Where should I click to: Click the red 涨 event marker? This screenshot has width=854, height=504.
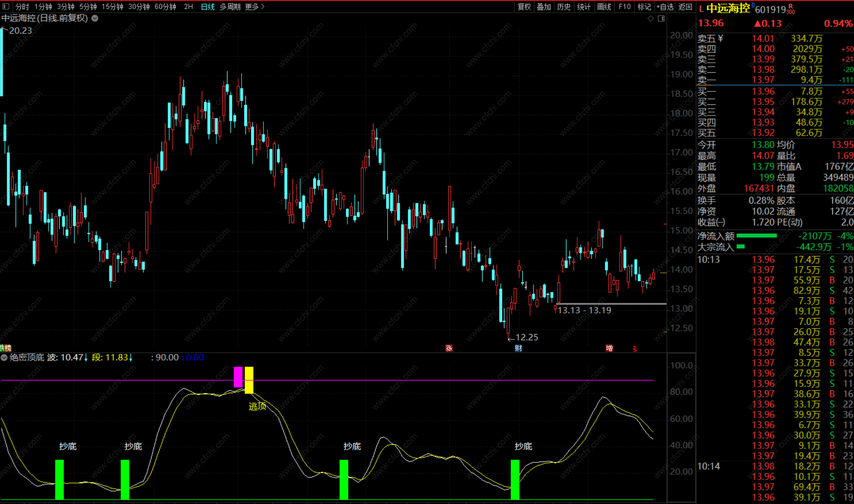[449, 348]
